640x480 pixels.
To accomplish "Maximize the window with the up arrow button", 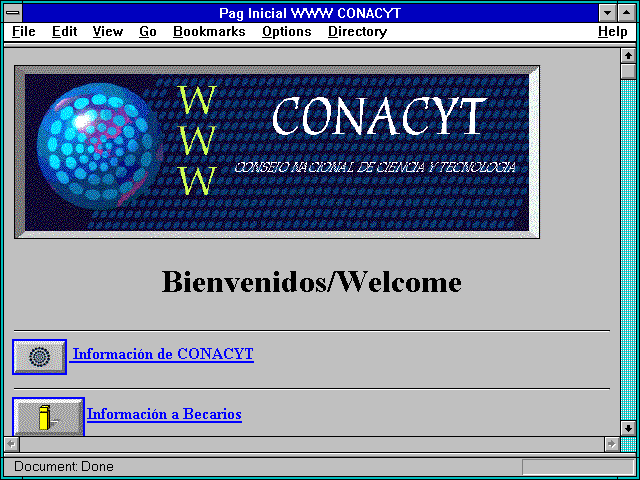I will (627, 13).
